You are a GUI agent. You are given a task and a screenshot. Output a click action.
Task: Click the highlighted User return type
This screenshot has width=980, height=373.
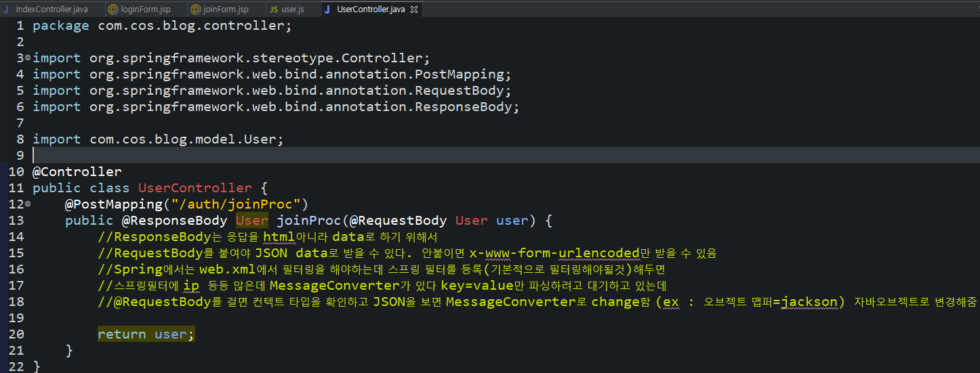pos(252,221)
